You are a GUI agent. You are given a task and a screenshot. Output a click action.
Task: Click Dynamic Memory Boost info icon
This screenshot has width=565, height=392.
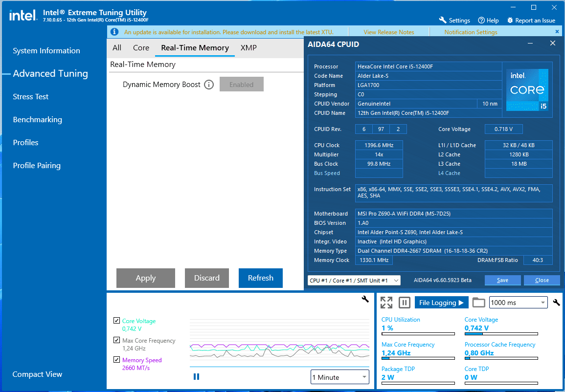click(x=209, y=85)
